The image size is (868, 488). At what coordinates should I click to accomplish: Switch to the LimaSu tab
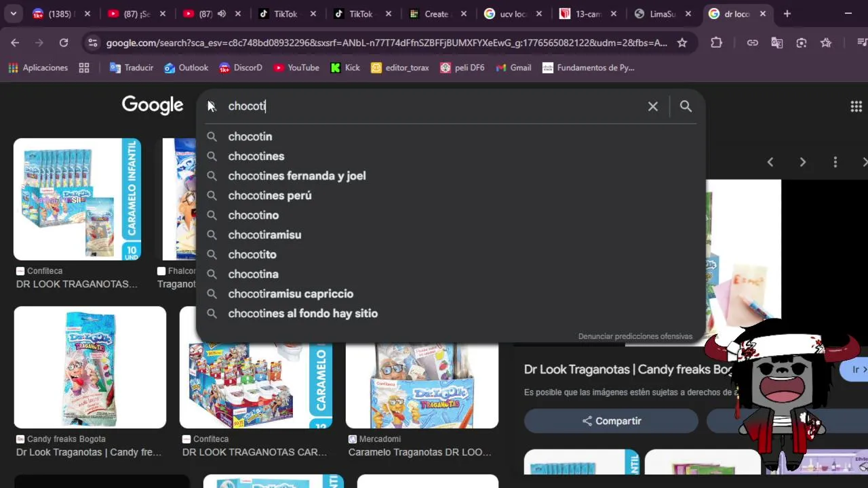[662, 14]
